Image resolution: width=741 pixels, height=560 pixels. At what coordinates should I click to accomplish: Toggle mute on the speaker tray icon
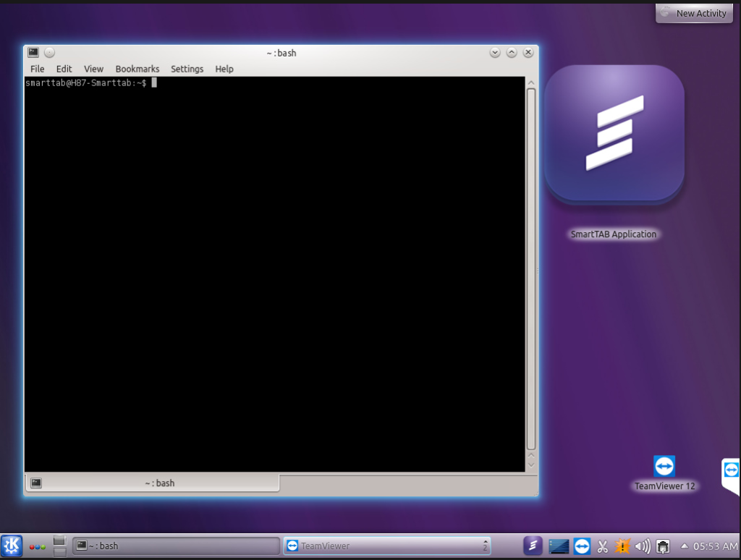(643, 546)
